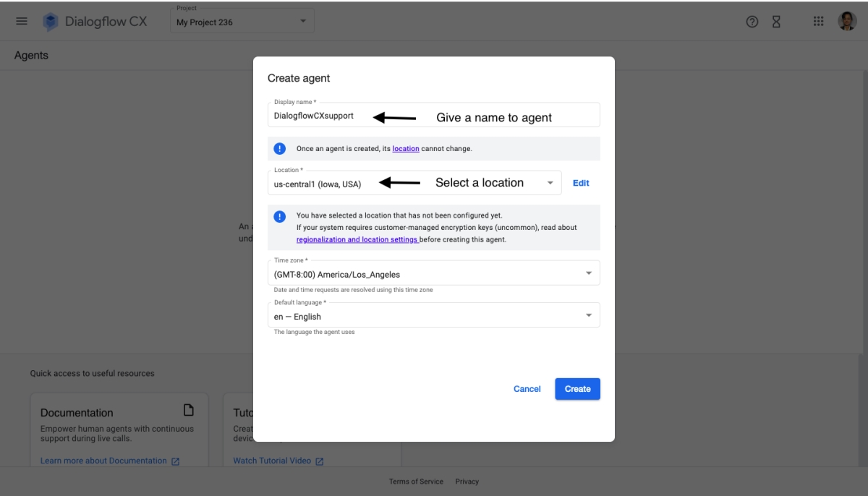Click the location hyperlink in the notice
Screen dimensions: 868x496
pos(405,148)
